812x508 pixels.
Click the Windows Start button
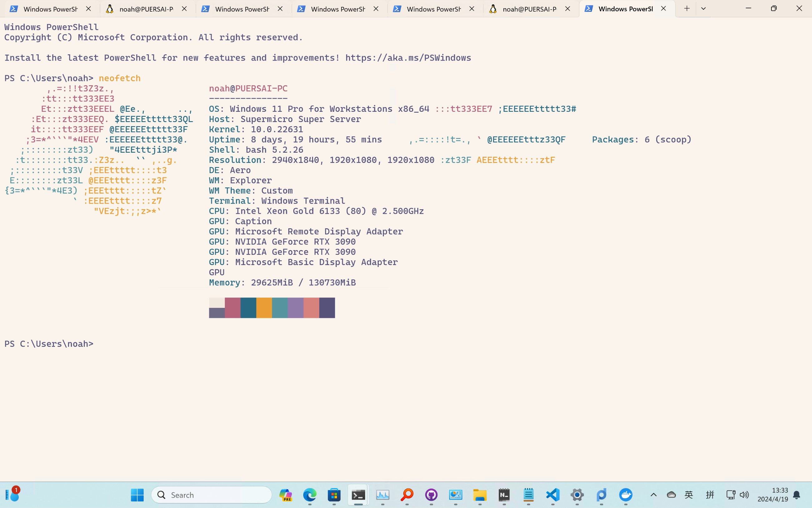tap(137, 495)
